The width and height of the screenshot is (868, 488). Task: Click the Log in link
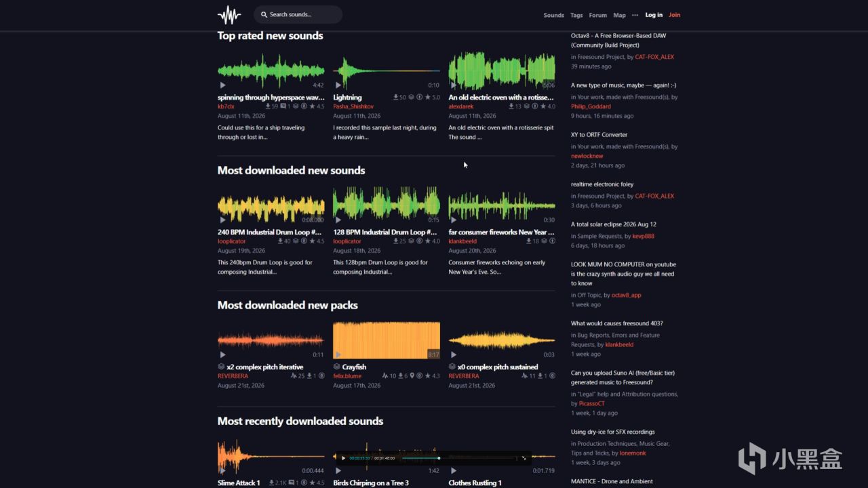click(654, 15)
